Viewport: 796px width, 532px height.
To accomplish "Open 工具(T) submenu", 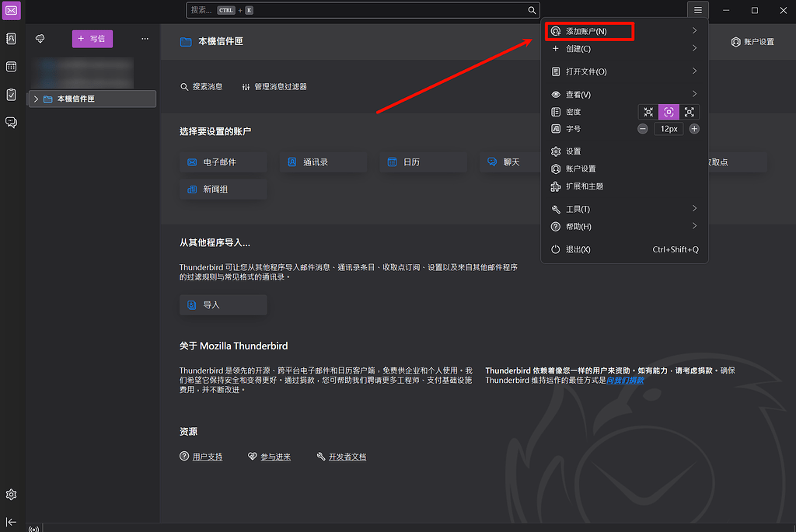I will pos(624,209).
